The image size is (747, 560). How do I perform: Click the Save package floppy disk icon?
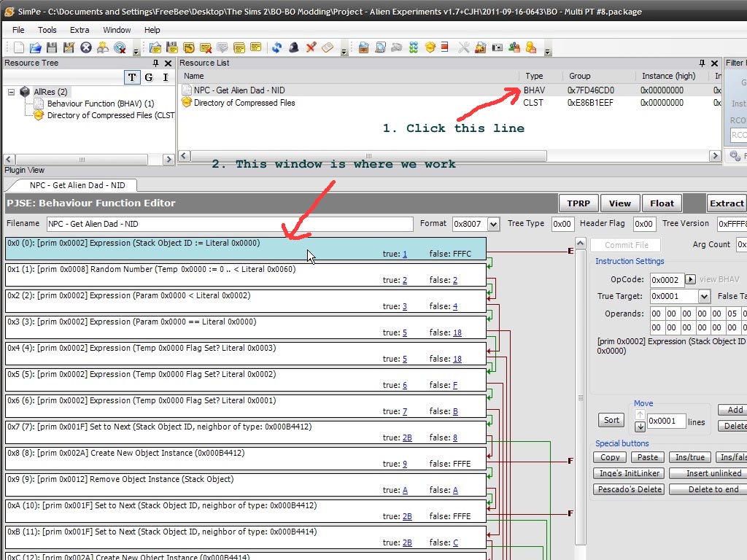coord(52,48)
